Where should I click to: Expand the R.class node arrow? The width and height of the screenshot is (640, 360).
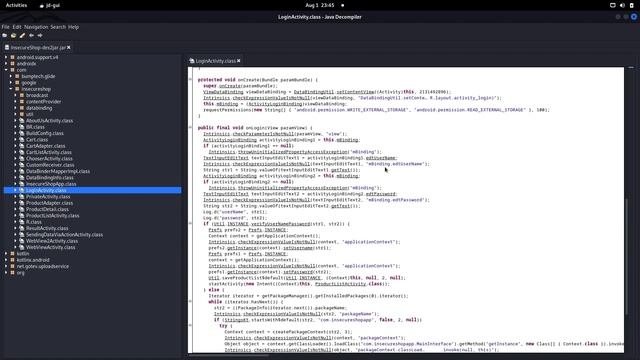pyautogui.click(x=16, y=222)
